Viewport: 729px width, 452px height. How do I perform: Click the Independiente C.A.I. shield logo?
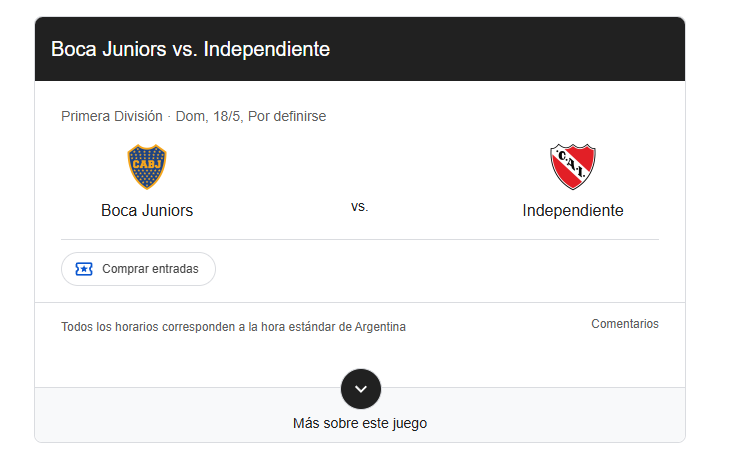pos(572,166)
